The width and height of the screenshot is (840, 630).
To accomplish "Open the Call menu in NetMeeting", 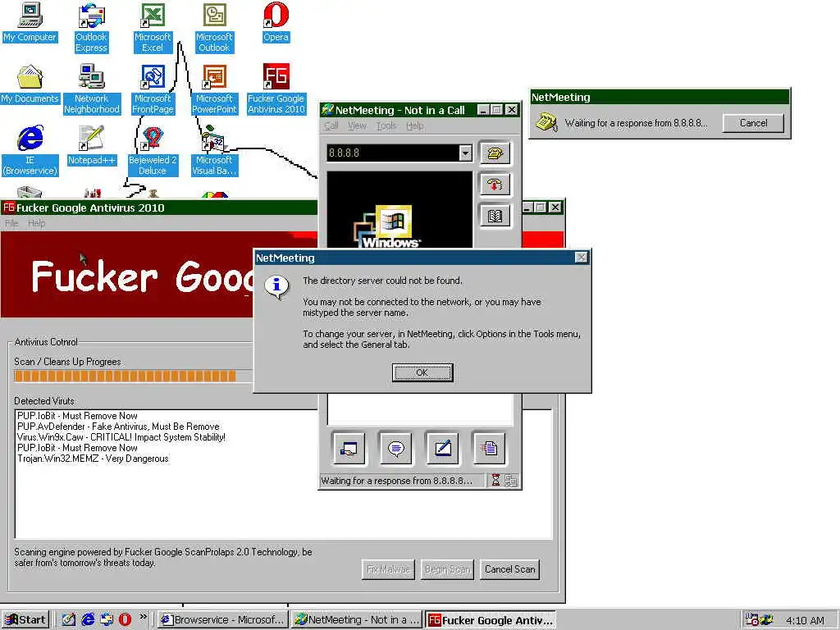I will pos(331,126).
